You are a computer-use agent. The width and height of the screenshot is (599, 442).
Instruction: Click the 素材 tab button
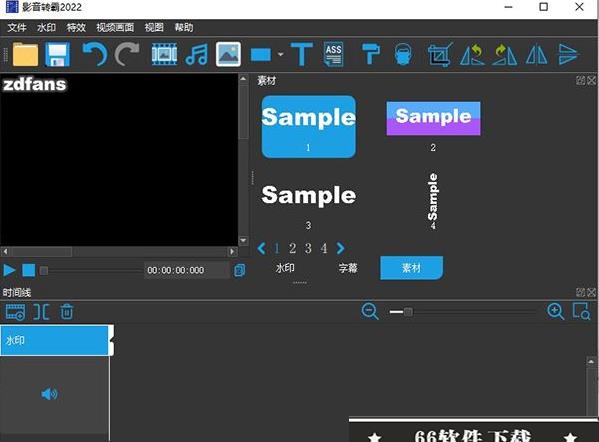click(411, 268)
